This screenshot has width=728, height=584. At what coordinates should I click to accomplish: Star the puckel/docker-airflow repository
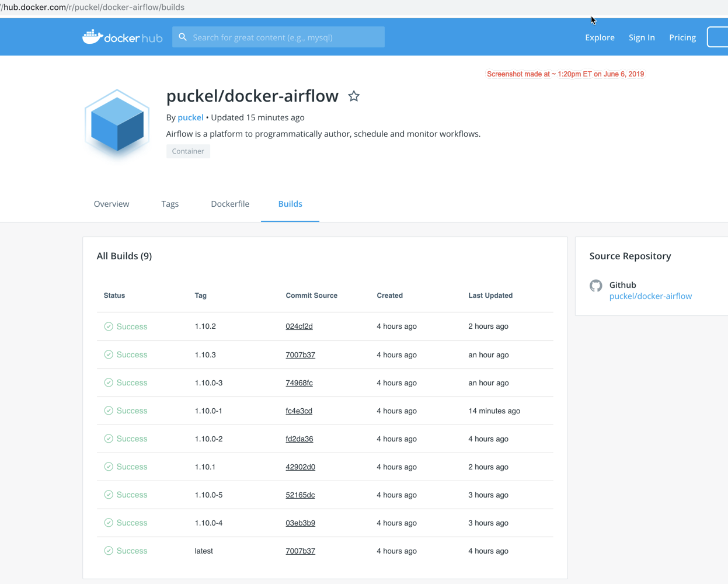354,96
